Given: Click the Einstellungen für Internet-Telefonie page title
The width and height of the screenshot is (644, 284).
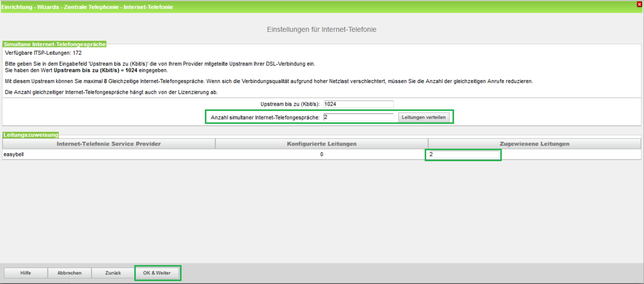Looking at the screenshot, I should pyautogui.click(x=321, y=30).
